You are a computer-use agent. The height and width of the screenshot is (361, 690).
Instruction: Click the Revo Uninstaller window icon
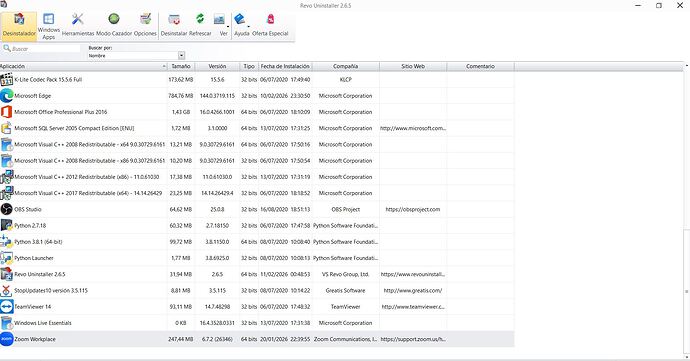(3, 4)
